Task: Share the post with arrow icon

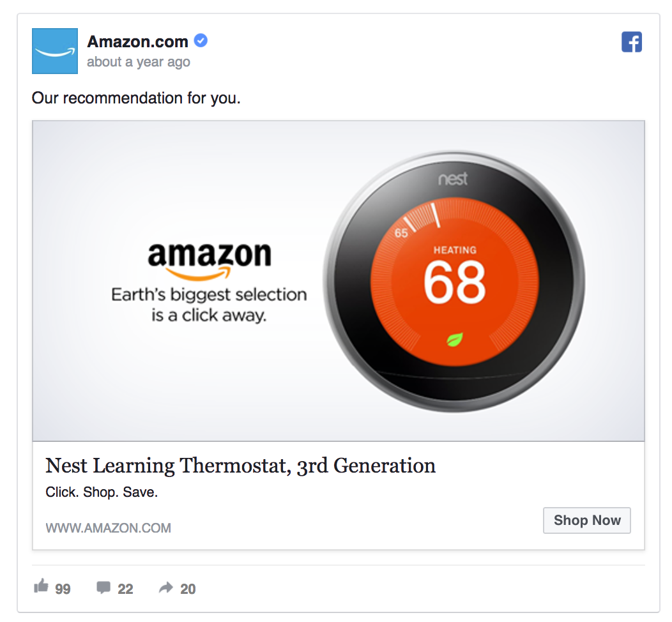Action: point(166,588)
